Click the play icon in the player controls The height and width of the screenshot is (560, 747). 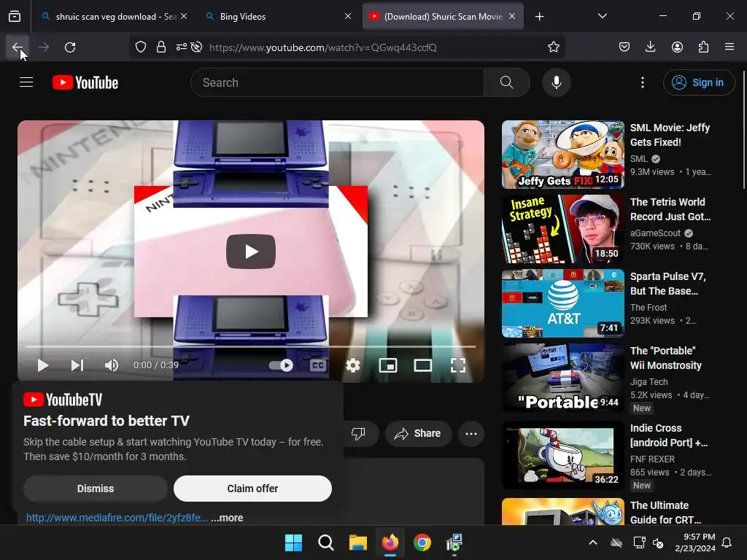(43, 365)
